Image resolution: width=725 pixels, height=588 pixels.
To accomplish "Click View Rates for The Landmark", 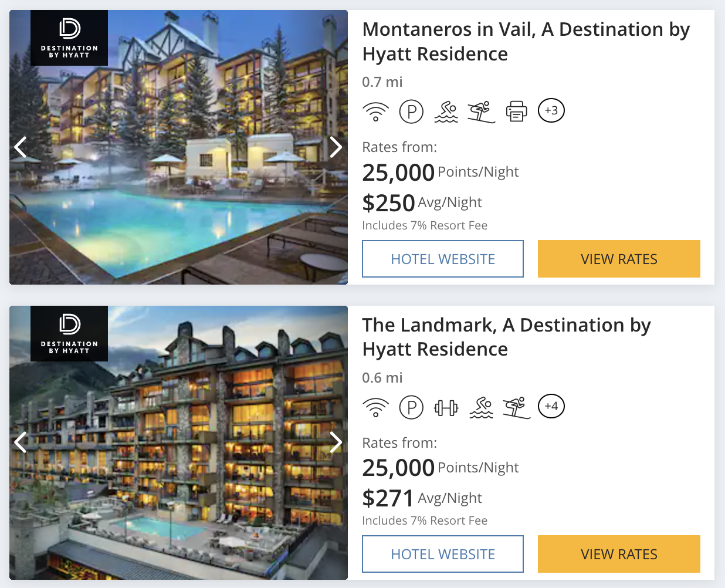I will 619,554.
